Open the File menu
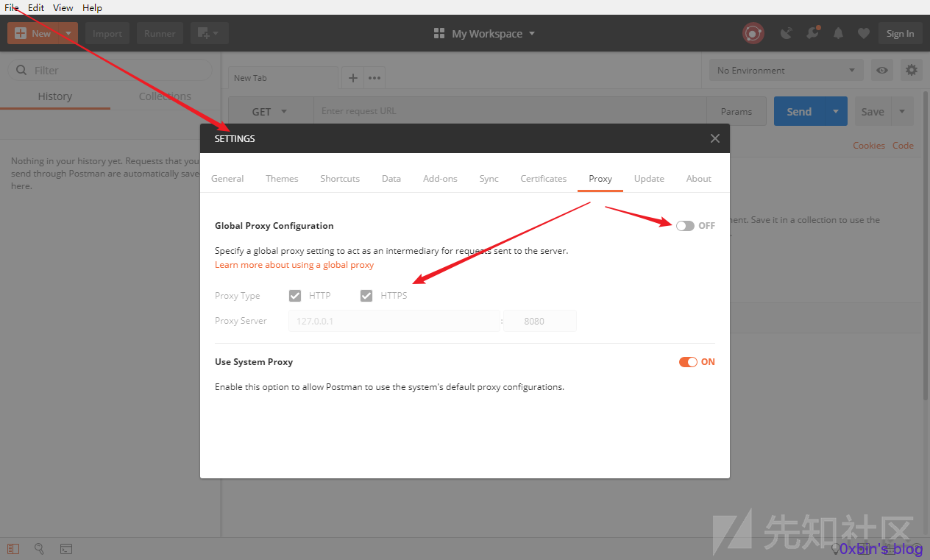This screenshot has height=560, width=930. coord(12,7)
